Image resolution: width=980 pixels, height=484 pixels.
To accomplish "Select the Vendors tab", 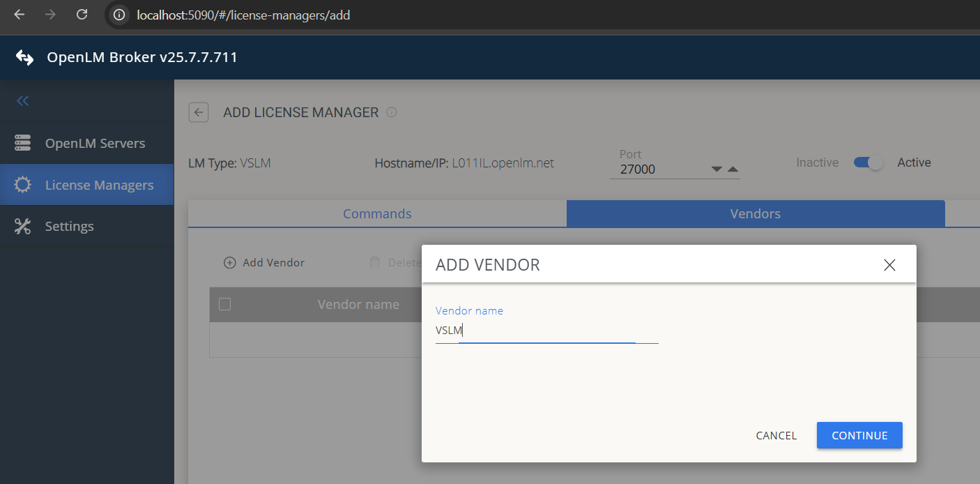I will (x=755, y=213).
